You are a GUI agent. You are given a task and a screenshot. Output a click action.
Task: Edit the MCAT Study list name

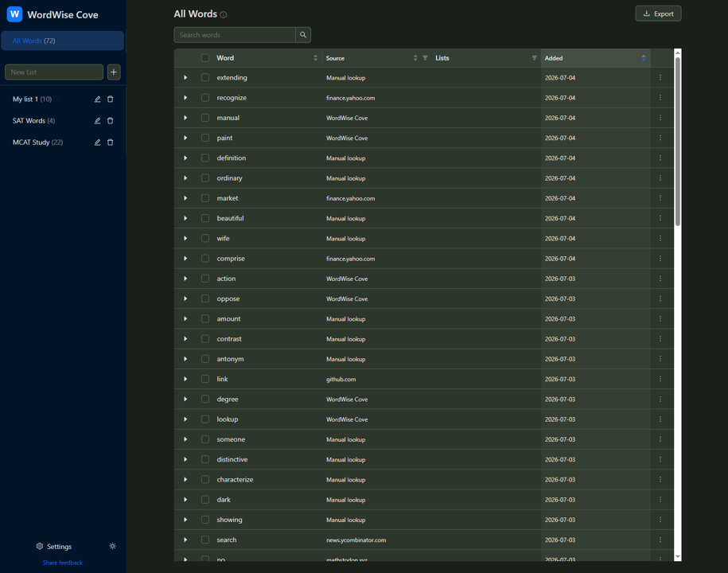click(98, 142)
